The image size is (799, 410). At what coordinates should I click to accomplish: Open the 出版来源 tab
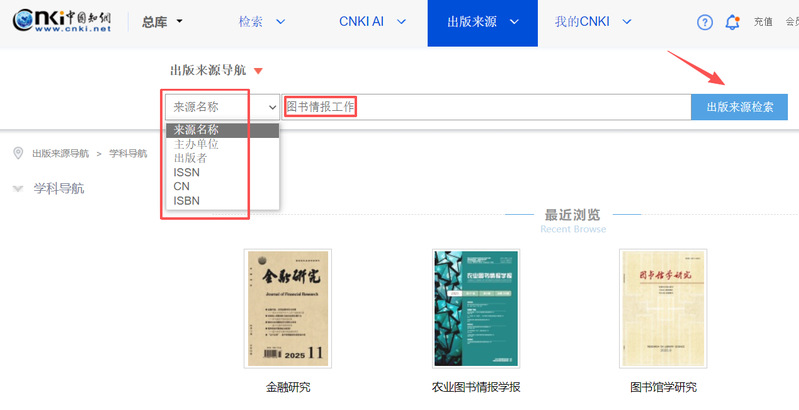coord(475,22)
